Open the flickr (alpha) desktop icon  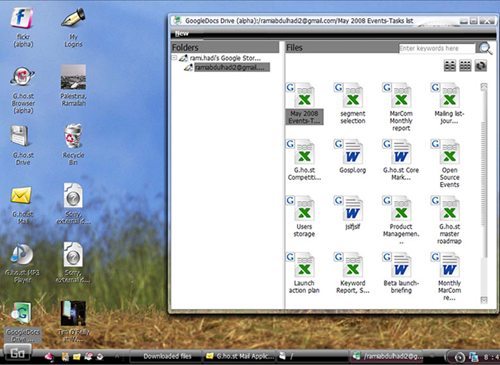click(x=22, y=27)
